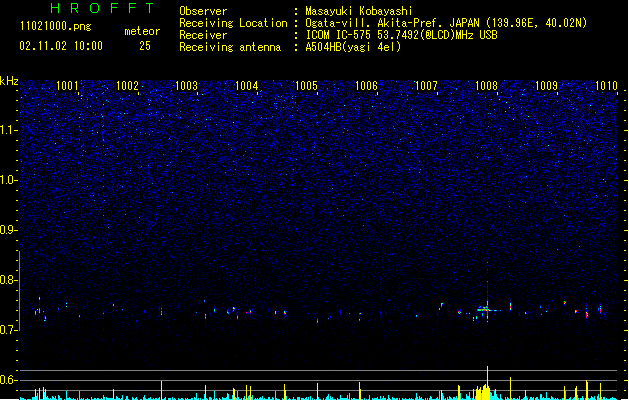Select the 1010 time marker label

(x=606, y=86)
